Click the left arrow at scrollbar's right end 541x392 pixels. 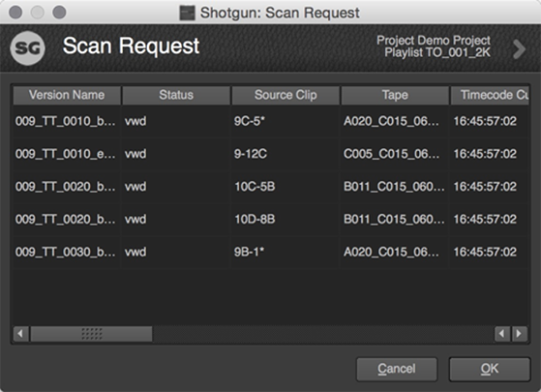[502, 334]
